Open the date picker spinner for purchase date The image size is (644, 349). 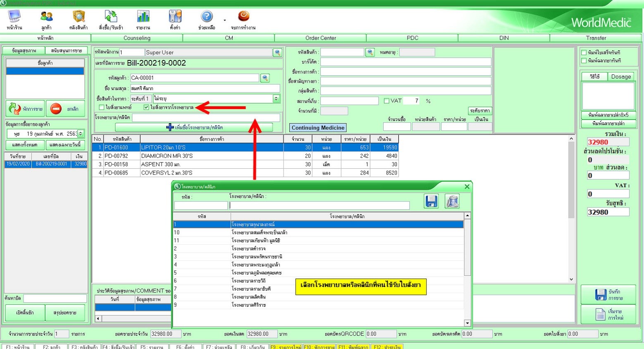click(x=81, y=134)
